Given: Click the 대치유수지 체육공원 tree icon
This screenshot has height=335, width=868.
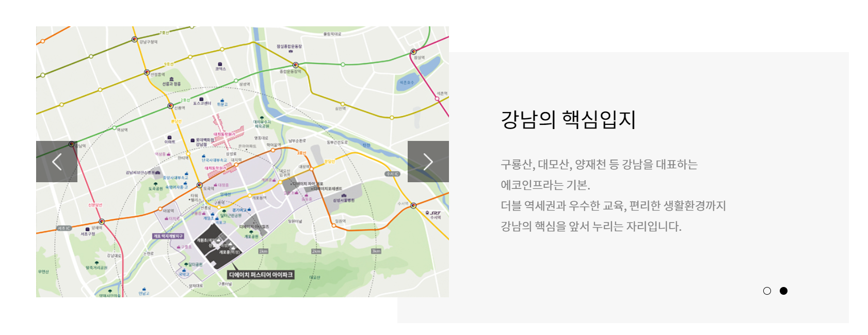Looking at the screenshot, I should 262,118.
